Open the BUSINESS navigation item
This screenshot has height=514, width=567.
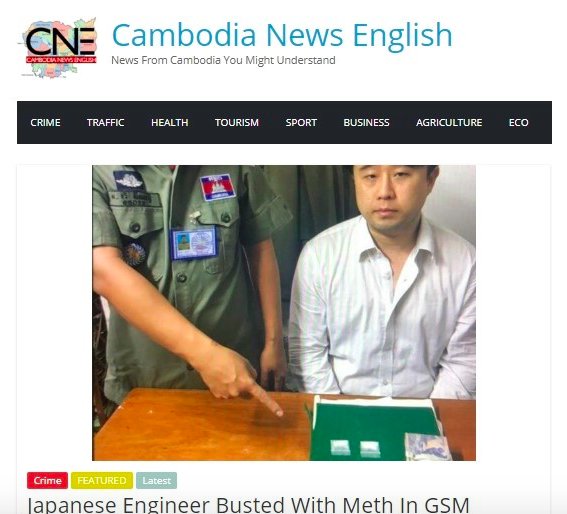point(366,123)
